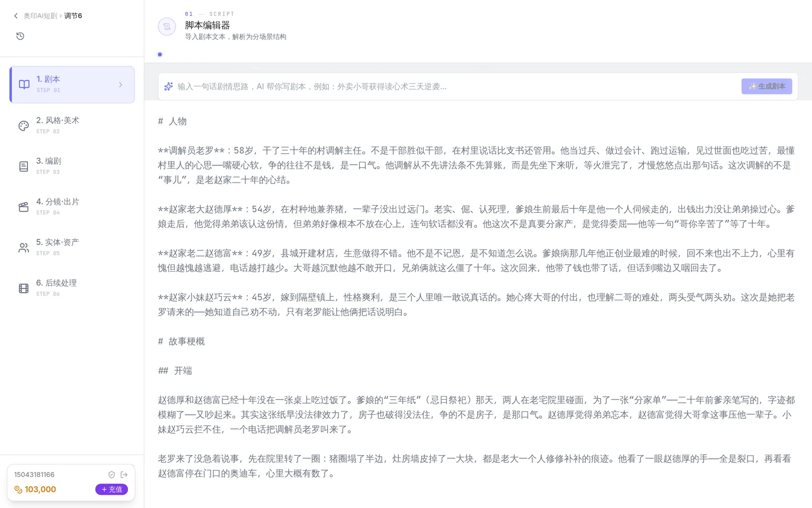Click the palette icon for 风格·美术
Image resolution: width=812 pixels, height=508 pixels.
[24, 125]
